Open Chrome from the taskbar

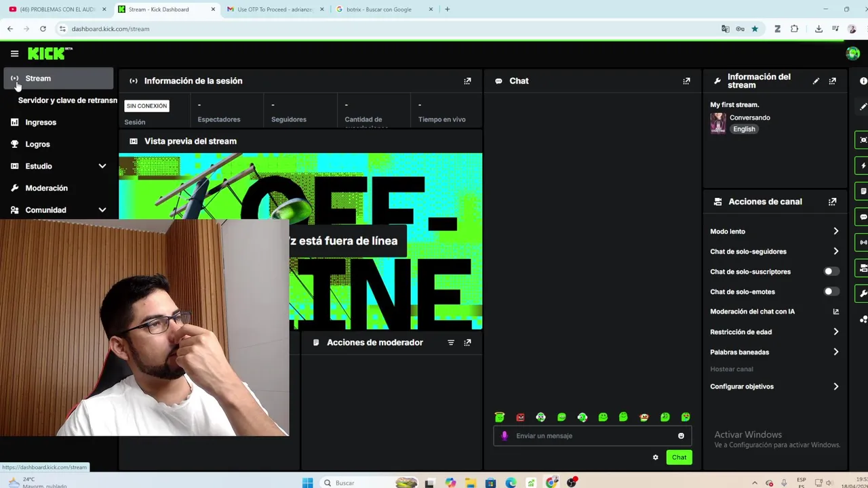[551, 483]
